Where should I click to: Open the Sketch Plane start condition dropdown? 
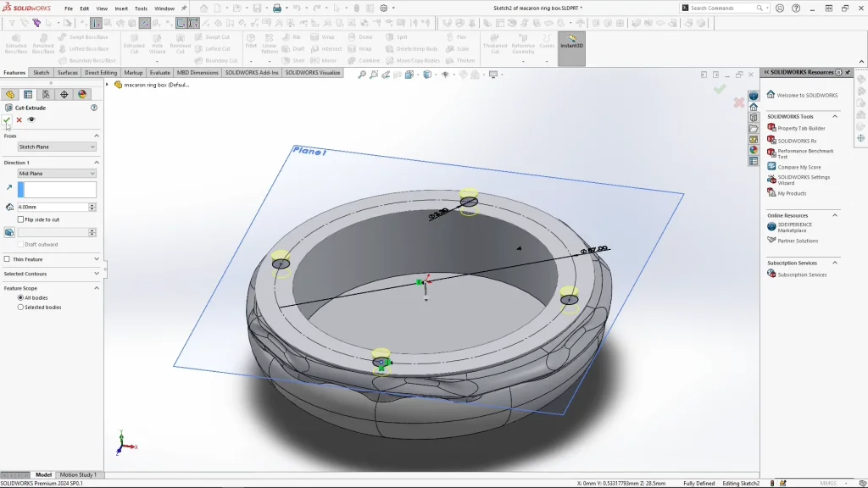(x=57, y=147)
